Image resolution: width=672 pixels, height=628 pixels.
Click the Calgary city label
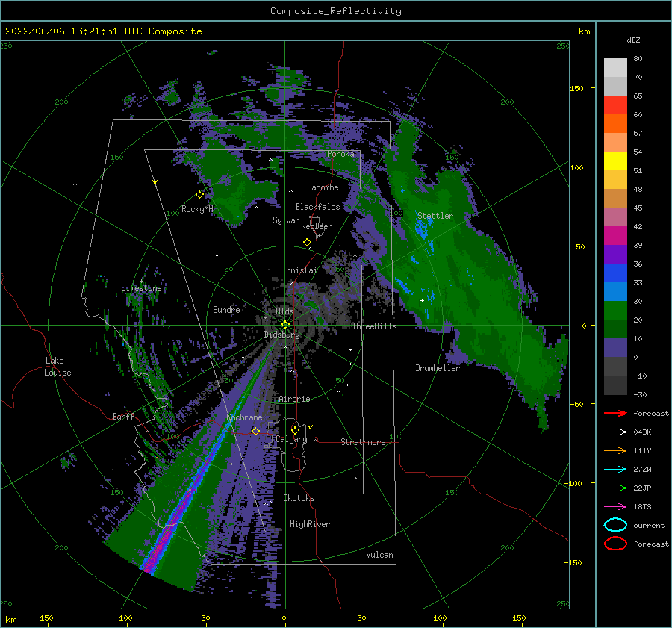point(291,439)
